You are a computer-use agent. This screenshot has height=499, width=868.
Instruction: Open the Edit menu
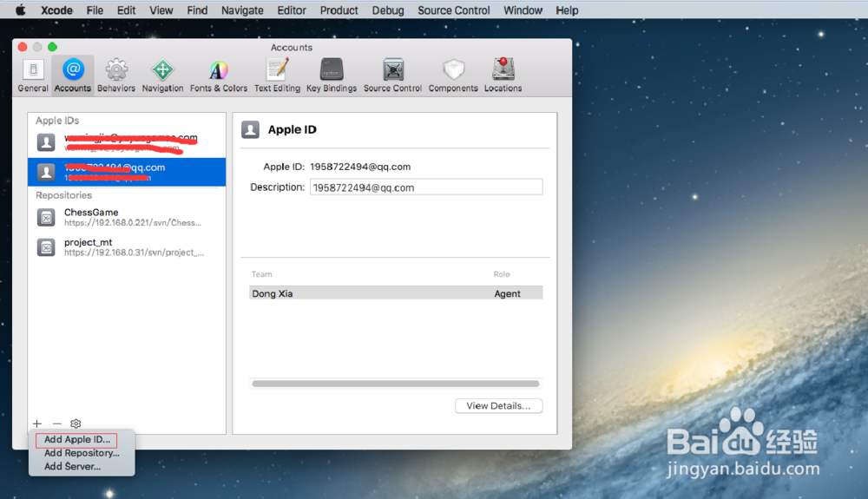point(126,10)
